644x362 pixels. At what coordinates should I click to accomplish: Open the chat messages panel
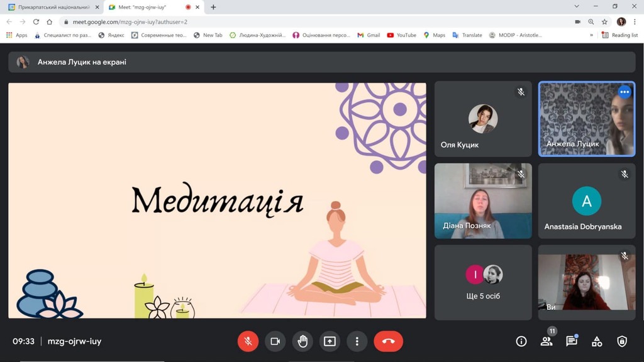click(571, 341)
